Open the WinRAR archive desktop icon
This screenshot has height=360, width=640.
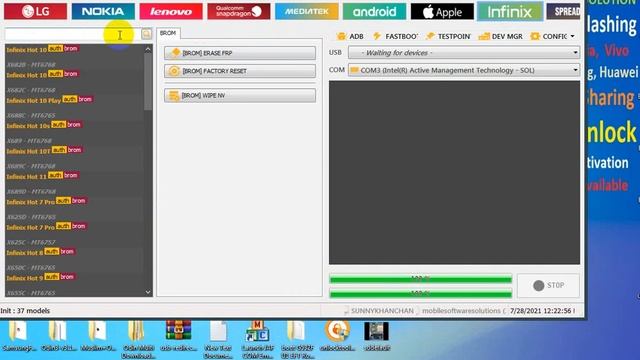tap(178, 336)
